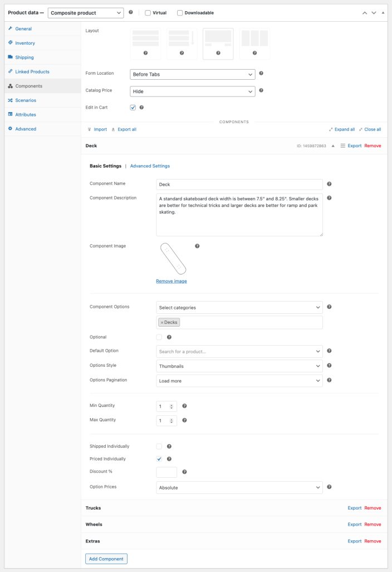Open the product type dropdown showing Composite product
Screen dimensions: 392x572
[x=86, y=13]
